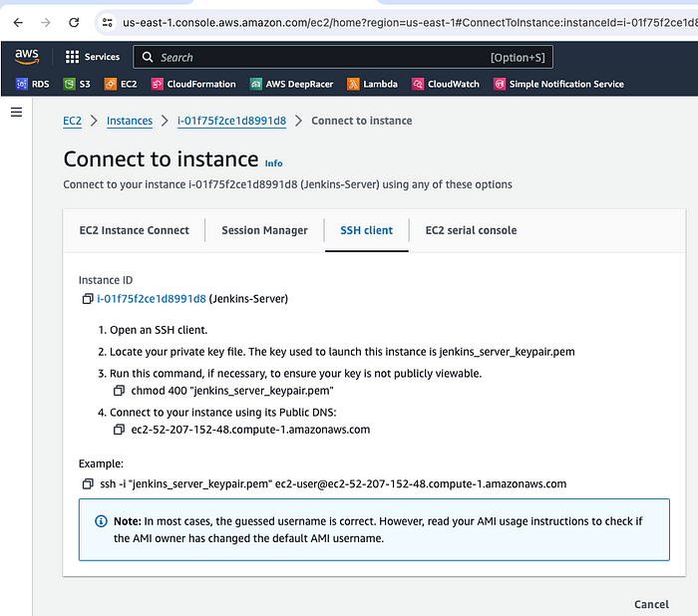Viewport: 698px width, 616px height.
Task: Open i-01f75f2ce1d8991d8 breadcrumb link
Action: pyautogui.click(x=231, y=121)
